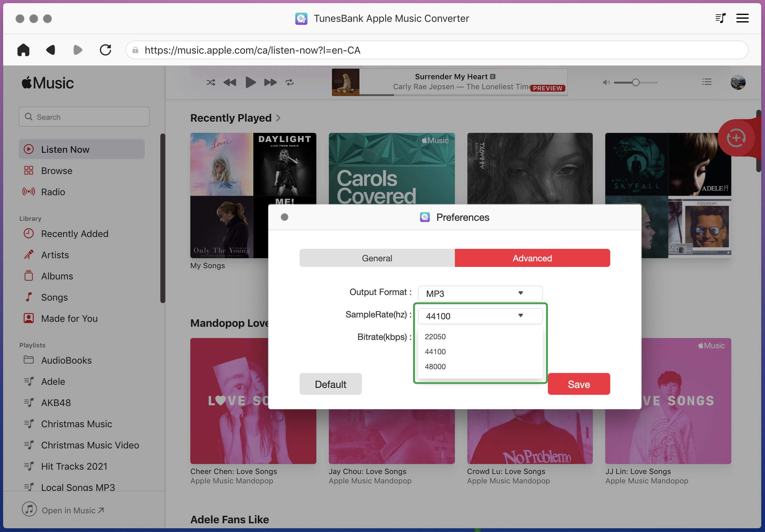Open Crowd Lu: Love Songs link
The height and width of the screenshot is (532, 765).
click(506, 472)
